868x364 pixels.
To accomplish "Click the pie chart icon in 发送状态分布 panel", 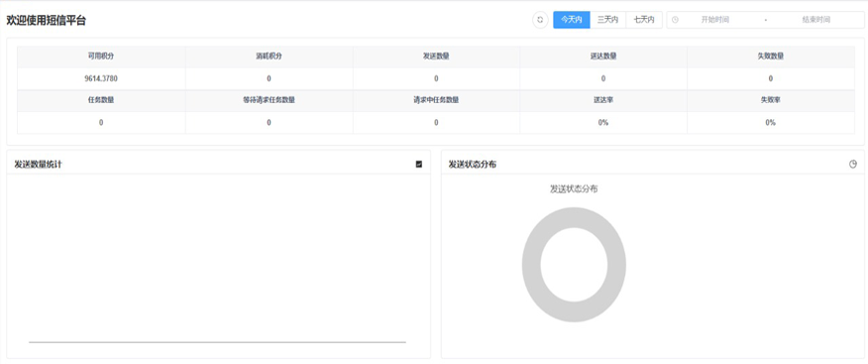I will 853,164.
